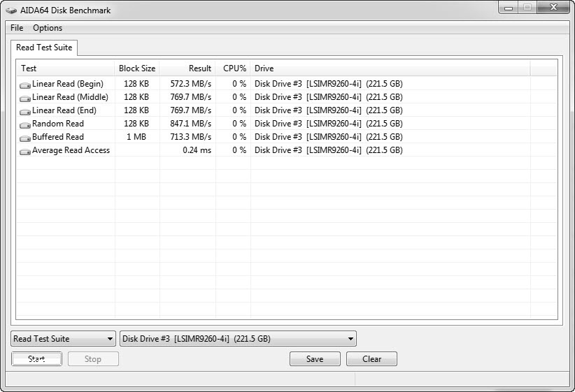Click the Stop button

93,359
